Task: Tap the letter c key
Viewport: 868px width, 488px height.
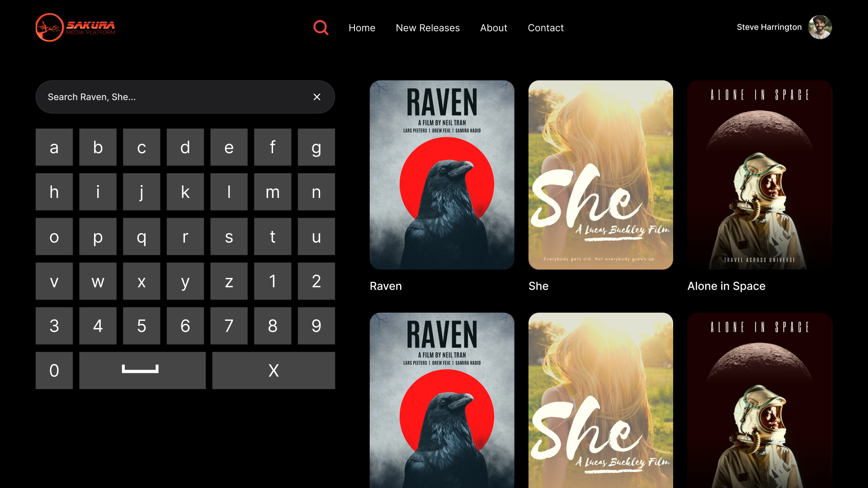Action: coord(142,147)
